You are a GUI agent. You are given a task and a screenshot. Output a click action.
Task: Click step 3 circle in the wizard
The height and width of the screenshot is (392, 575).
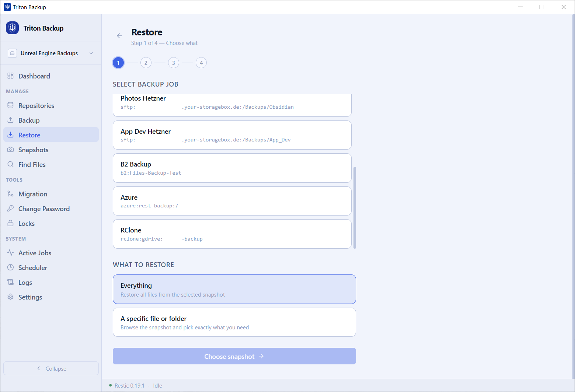[174, 63]
